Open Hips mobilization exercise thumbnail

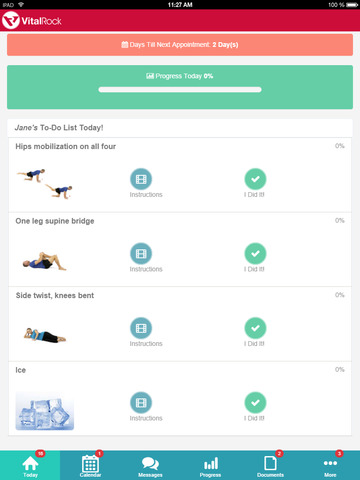(45, 184)
